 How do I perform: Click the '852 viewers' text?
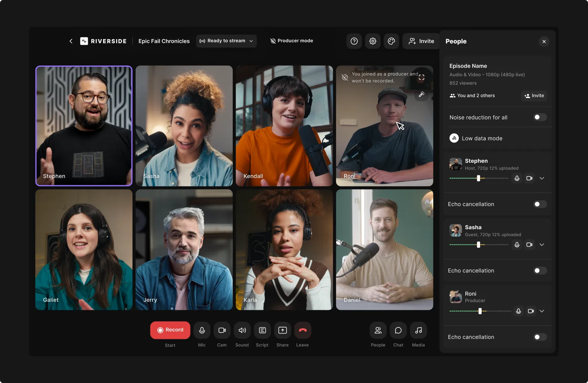point(463,83)
